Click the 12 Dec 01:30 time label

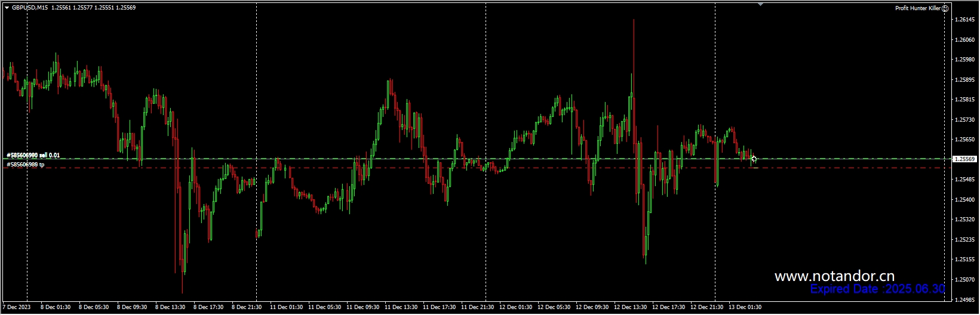click(x=515, y=308)
